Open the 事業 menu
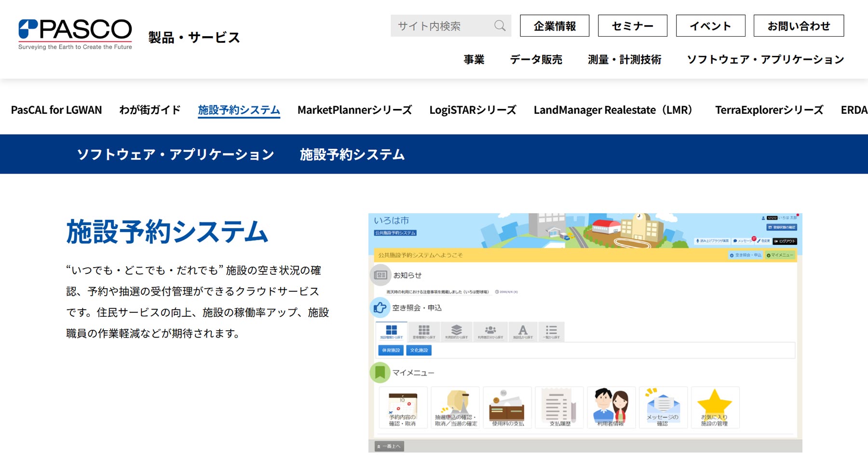Viewport: 868px width, 473px height. coord(474,59)
